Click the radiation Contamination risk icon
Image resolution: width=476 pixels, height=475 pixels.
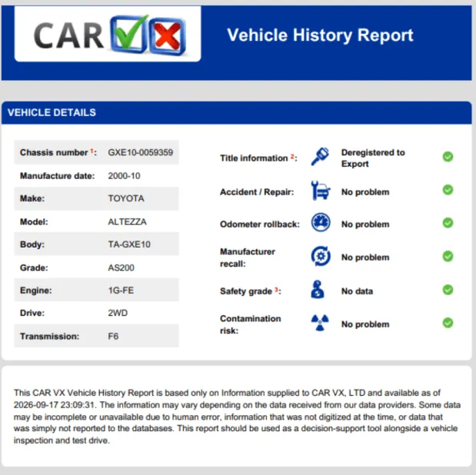pos(320,322)
